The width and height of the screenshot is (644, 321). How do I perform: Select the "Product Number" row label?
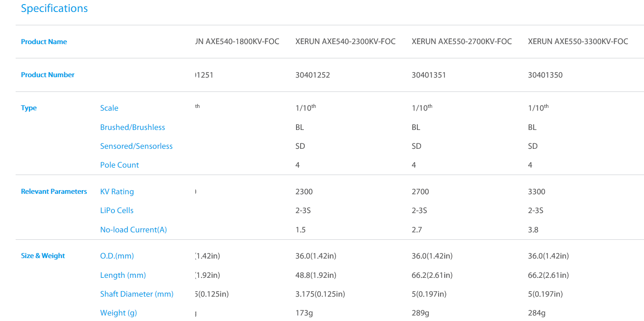pyautogui.click(x=48, y=75)
